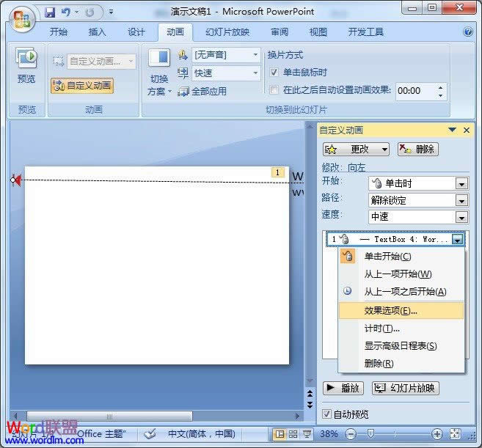Switch to Slide Sorter view icon
482x448 pixels.
(293, 434)
